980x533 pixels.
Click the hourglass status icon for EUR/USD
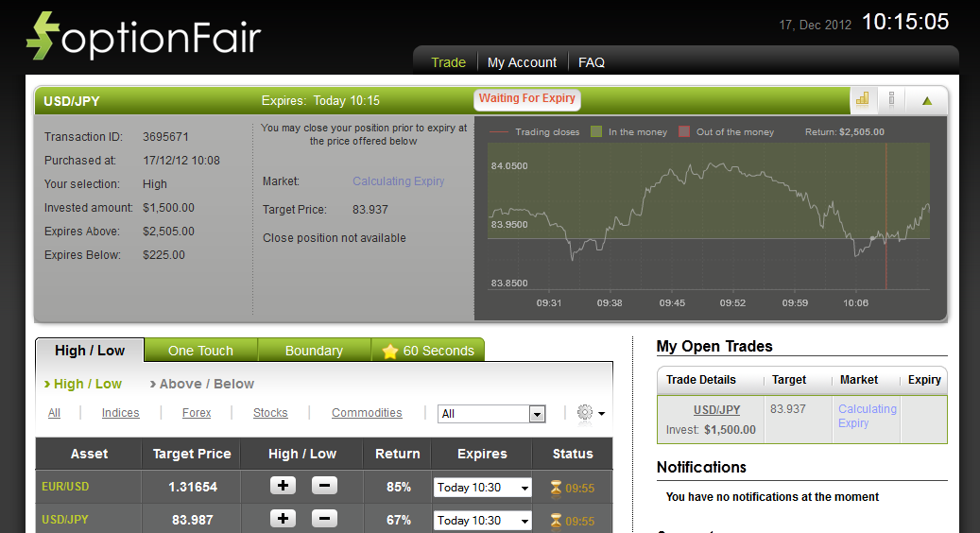(x=557, y=488)
